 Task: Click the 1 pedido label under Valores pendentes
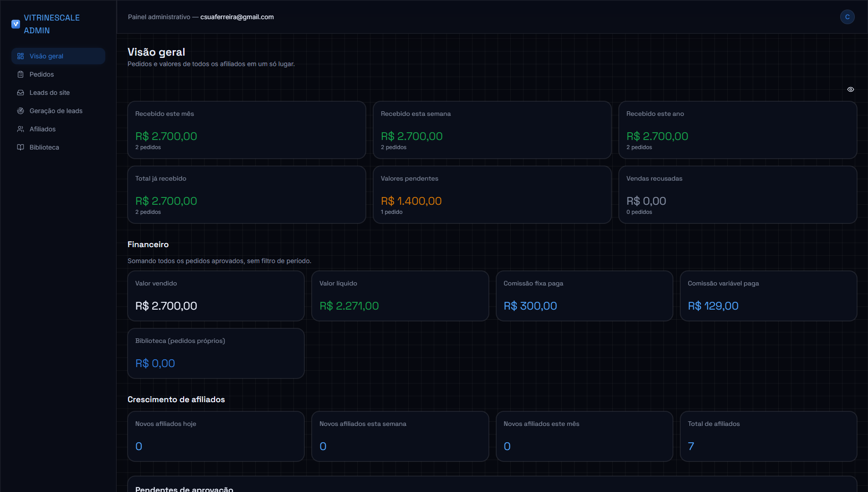[x=391, y=212]
